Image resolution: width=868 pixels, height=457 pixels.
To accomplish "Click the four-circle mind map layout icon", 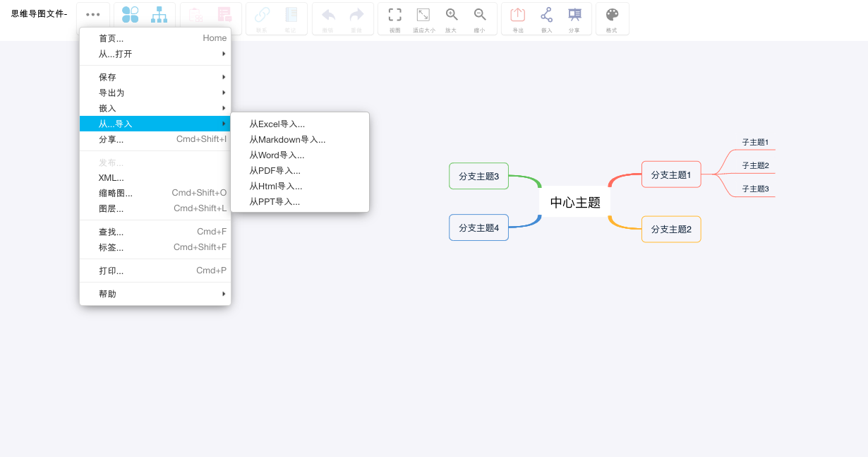I will [131, 14].
